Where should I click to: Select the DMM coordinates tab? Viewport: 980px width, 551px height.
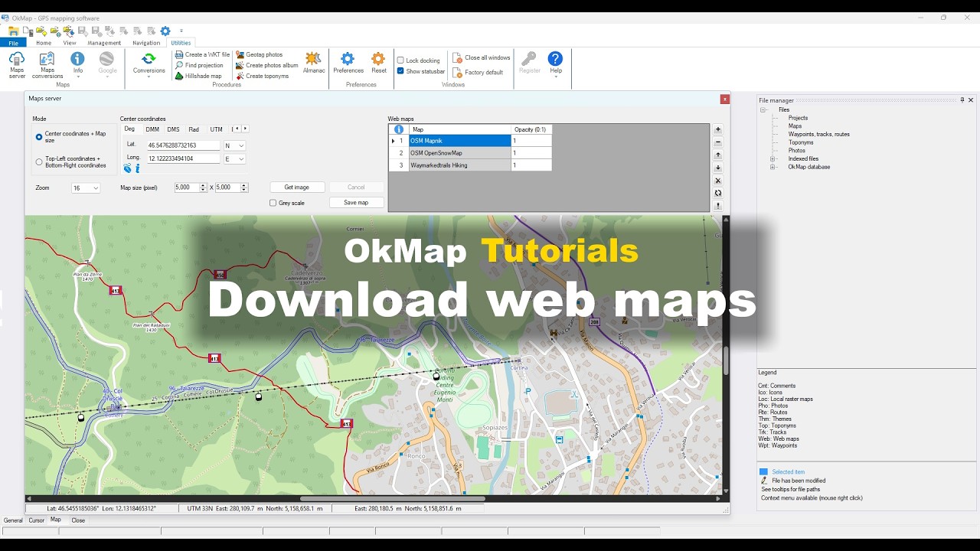tap(152, 129)
